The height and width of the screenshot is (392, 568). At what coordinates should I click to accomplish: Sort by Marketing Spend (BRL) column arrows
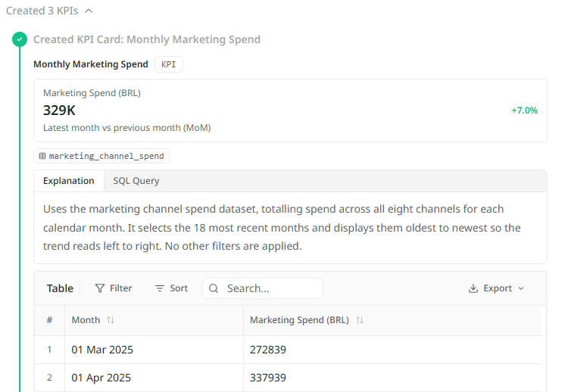tap(359, 320)
